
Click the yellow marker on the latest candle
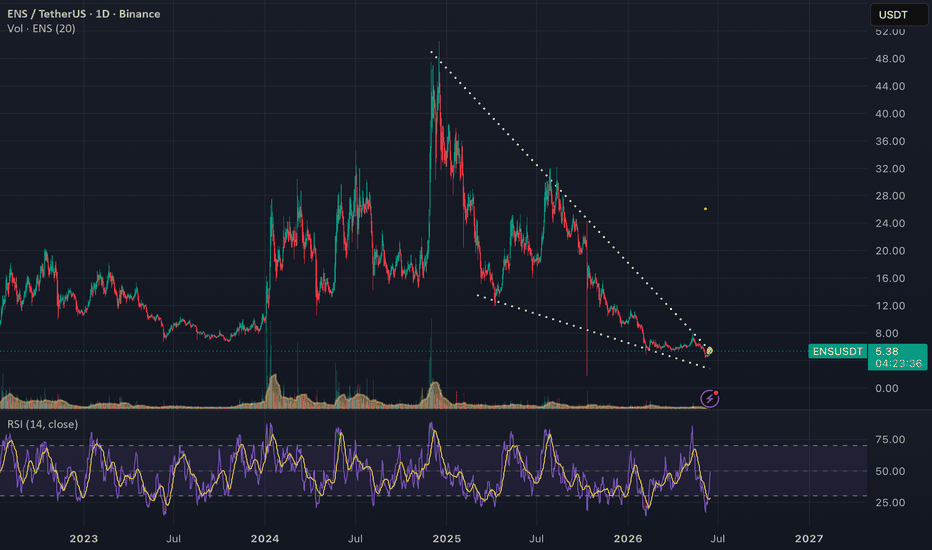click(x=709, y=351)
